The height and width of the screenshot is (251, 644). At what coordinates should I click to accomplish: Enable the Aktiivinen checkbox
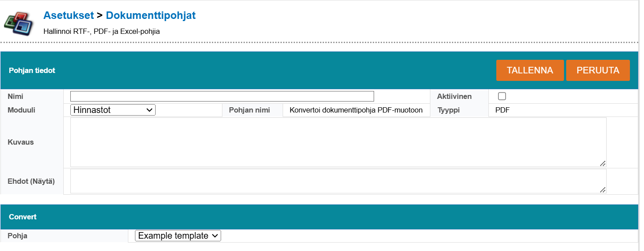(502, 96)
